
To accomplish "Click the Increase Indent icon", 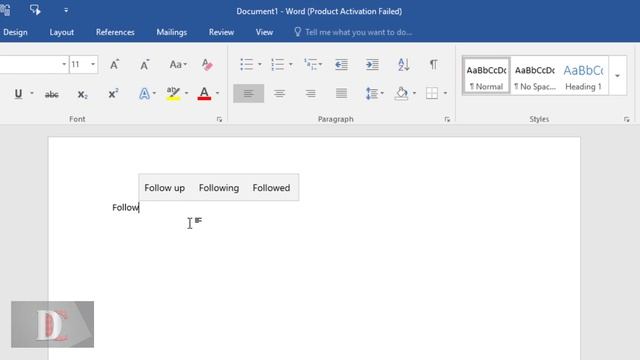I will [372, 64].
